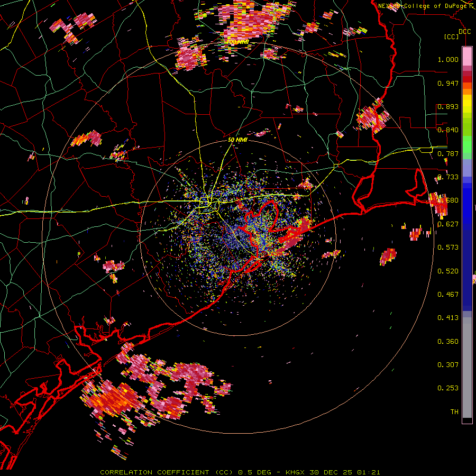
Task: Select the 0.467 scale value
Action: tap(448, 295)
